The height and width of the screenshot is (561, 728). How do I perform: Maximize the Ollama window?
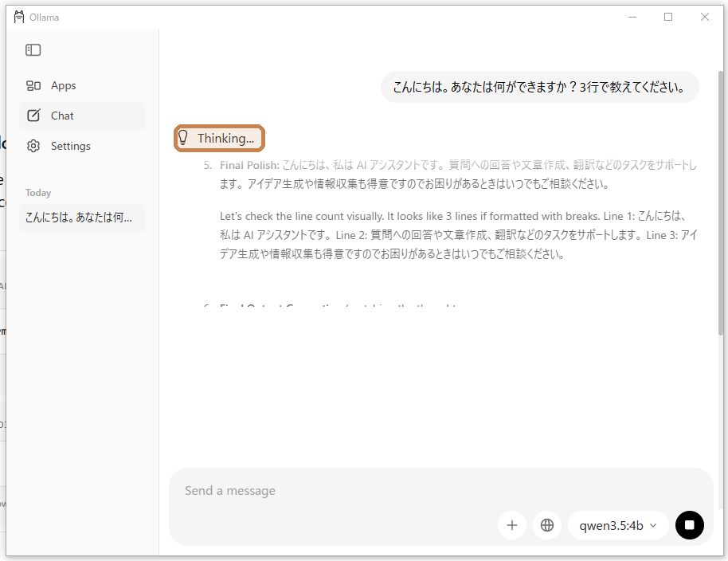tap(668, 18)
